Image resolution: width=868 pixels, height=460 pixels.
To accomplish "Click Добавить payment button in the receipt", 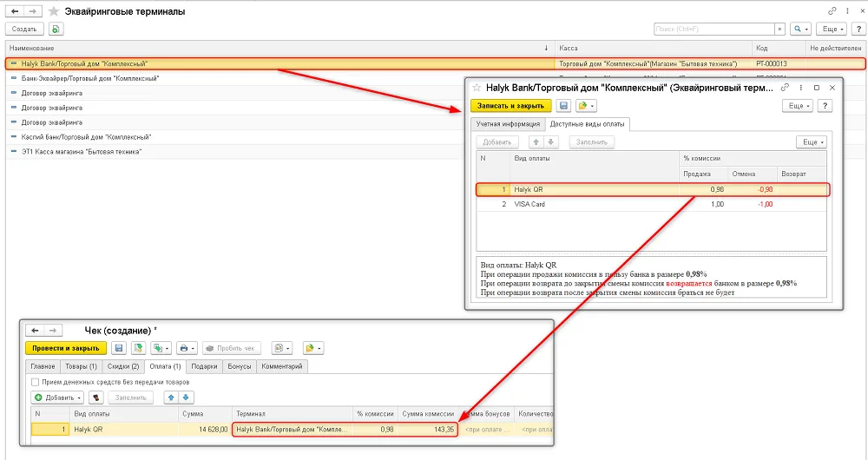I will (x=57, y=398).
